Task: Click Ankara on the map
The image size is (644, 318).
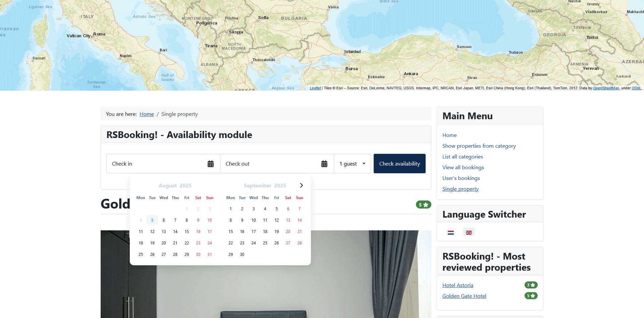Action: click(x=411, y=74)
